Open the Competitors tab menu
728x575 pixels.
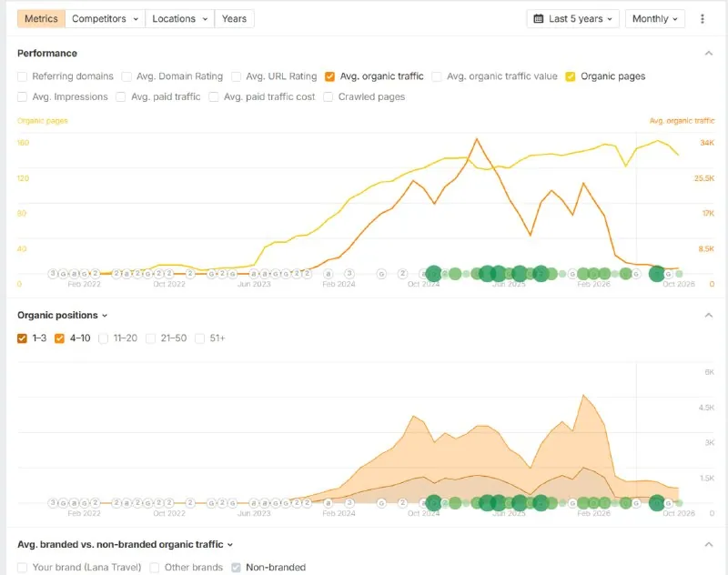105,19
